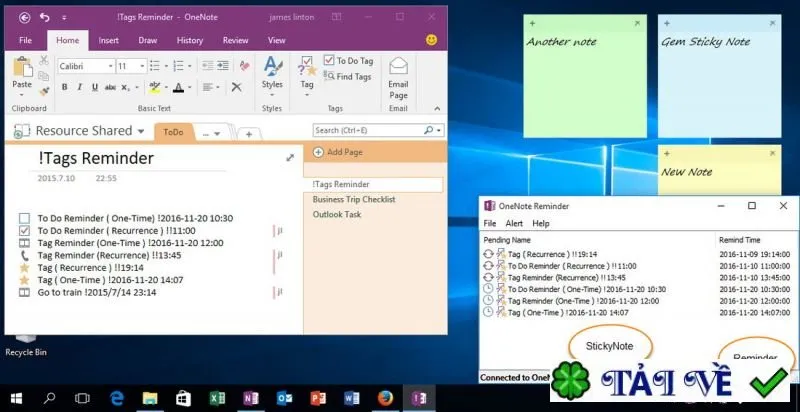Check the To Do Reminder (One-Time) checkbox
The width and height of the screenshot is (800, 412).
pos(24,219)
